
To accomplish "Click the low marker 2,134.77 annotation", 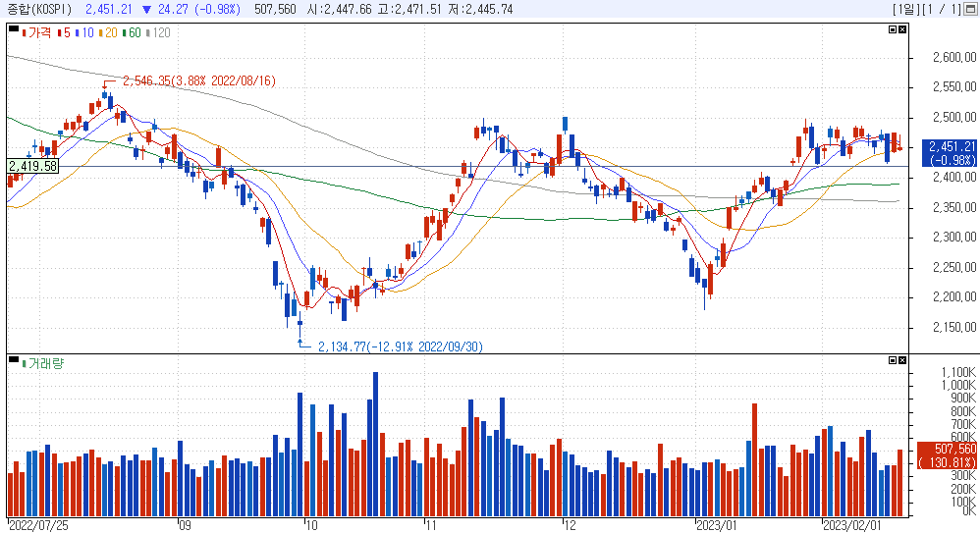I will coord(400,346).
